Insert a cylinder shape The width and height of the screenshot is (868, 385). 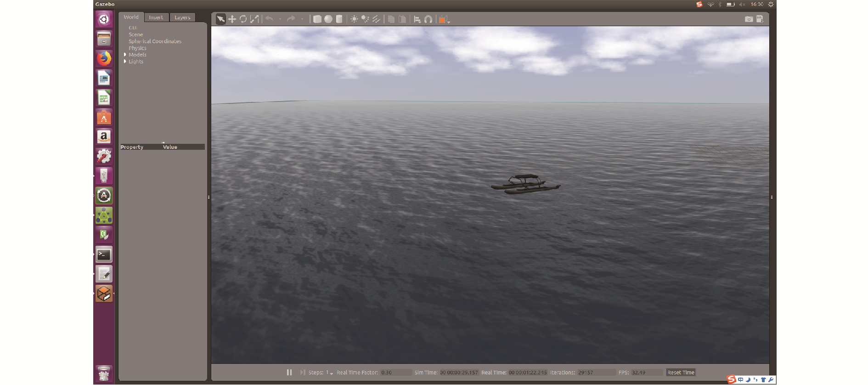coord(339,19)
